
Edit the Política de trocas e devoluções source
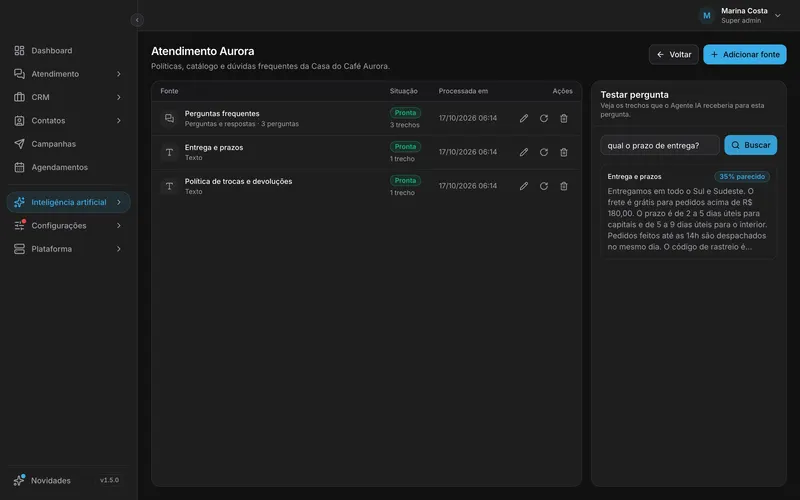524,186
